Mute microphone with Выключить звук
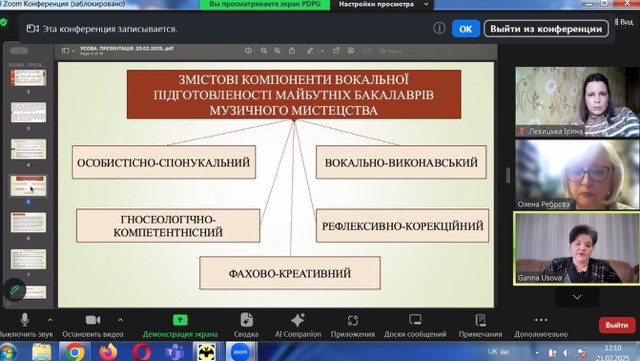The image size is (640, 361). point(24,325)
